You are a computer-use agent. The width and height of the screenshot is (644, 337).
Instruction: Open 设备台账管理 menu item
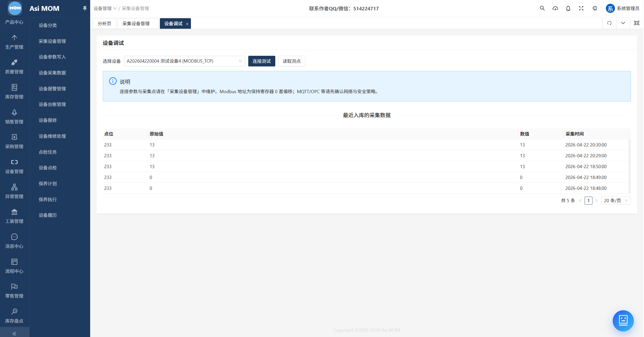click(52, 104)
